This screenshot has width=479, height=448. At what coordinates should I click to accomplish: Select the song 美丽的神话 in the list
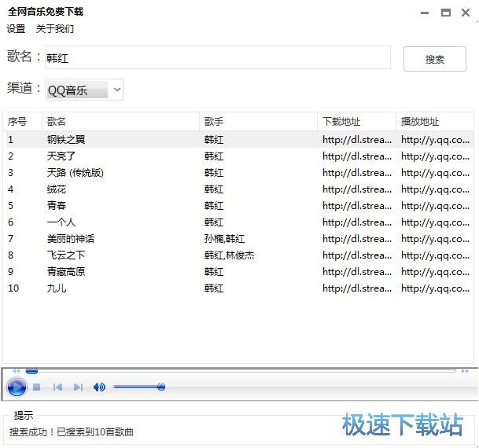(x=70, y=239)
